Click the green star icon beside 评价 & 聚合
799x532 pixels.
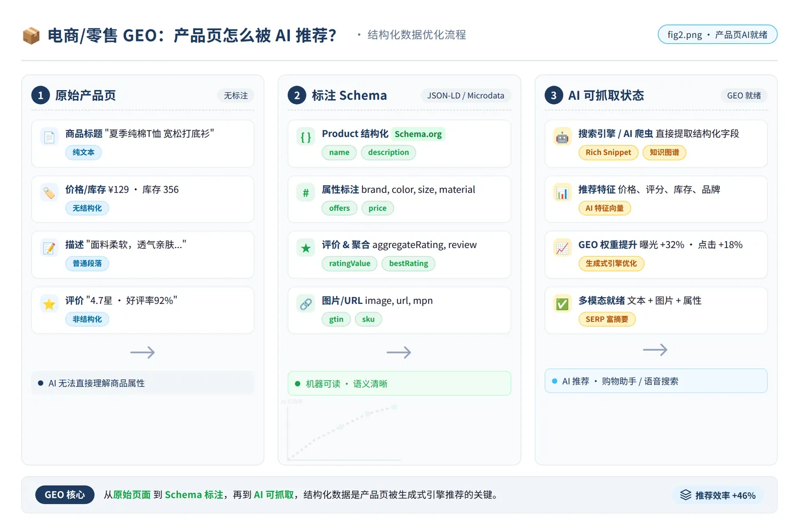coord(306,249)
